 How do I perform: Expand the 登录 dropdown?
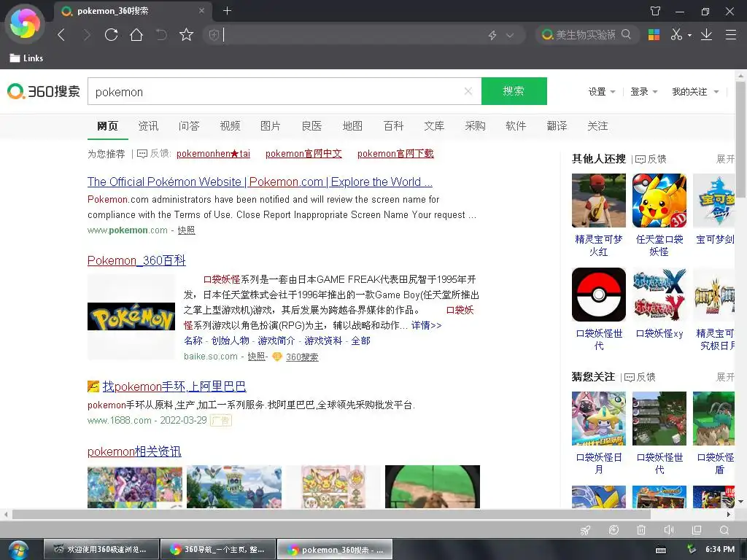[643, 91]
